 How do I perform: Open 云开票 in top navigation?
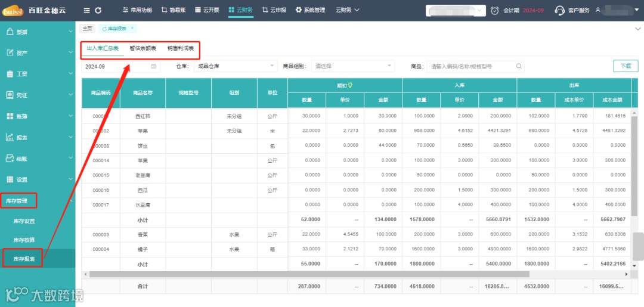pos(208,10)
